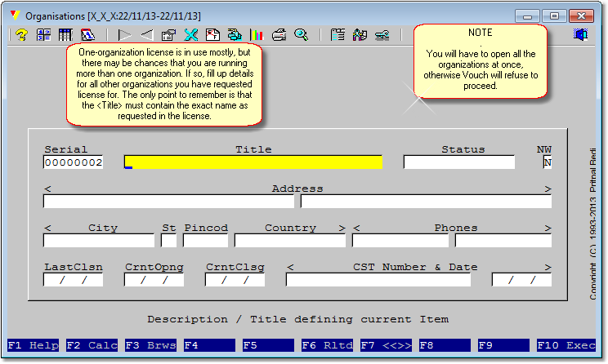Click the crossed tools icon in toolbar
Viewport: 608px width, 364px height.
191,35
